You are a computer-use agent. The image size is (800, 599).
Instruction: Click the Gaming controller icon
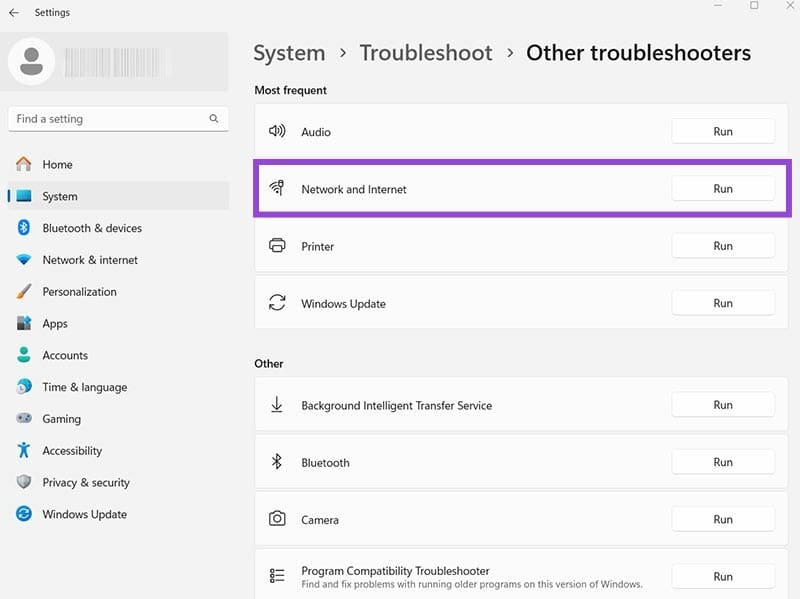(x=23, y=418)
